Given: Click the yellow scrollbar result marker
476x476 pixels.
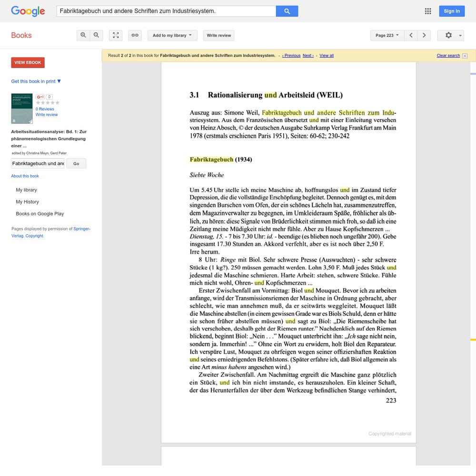Looking at the screenshot, I should [x=473, y=340].
